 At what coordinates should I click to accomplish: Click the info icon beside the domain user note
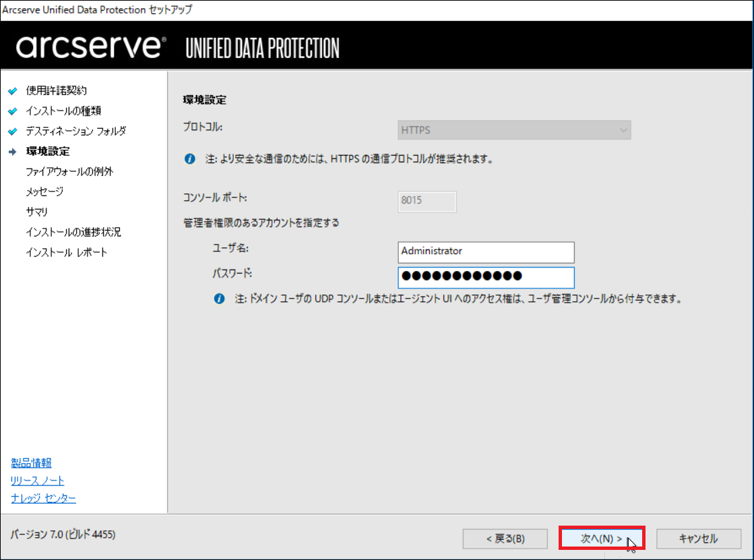click(219, 299)
